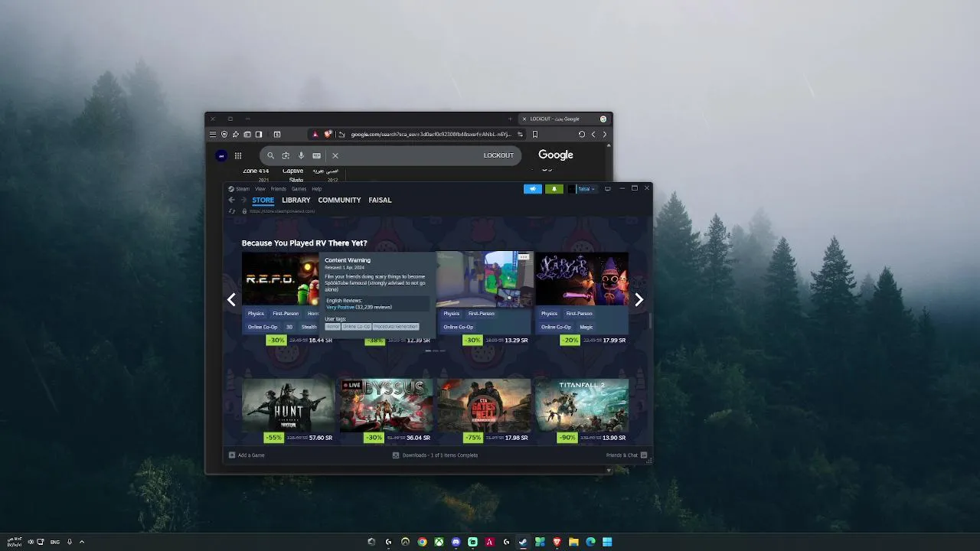Image resolution: width=980 pixels, height=551 pixels.
Task: Click the Steam store URL field
Action: (282, 211)
